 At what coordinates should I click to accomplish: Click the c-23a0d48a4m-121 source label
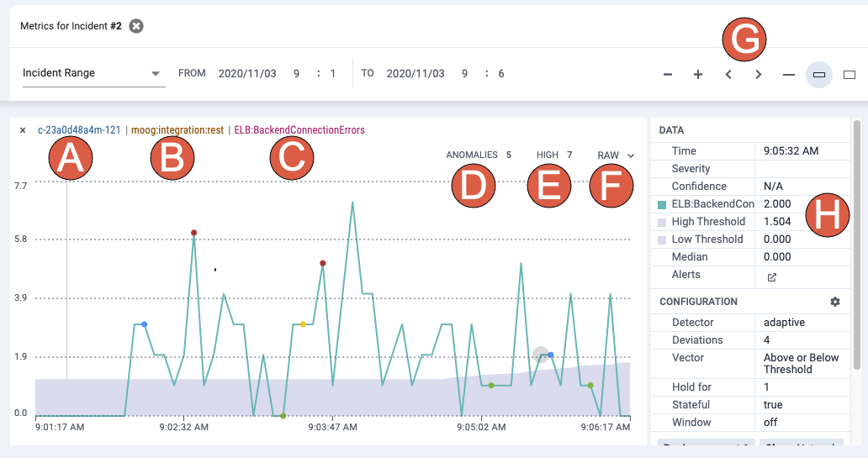point(79,130)
